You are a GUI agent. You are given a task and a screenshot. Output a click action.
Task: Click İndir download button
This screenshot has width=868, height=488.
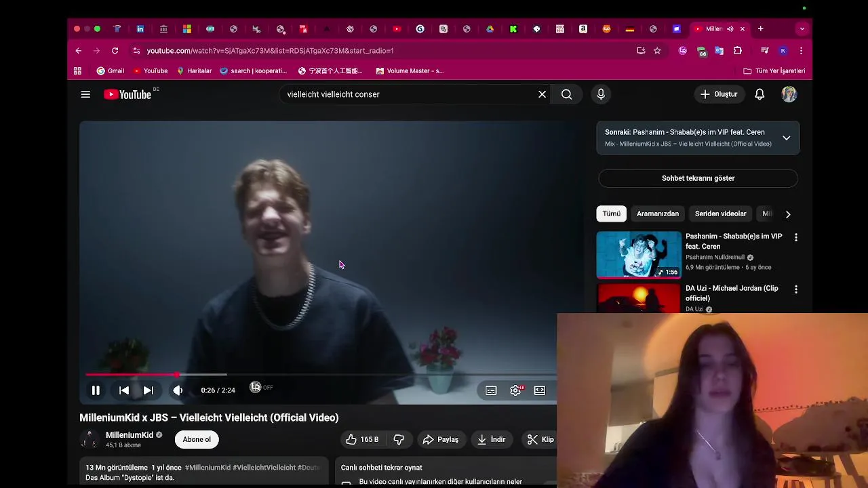(x=492, y=439)
